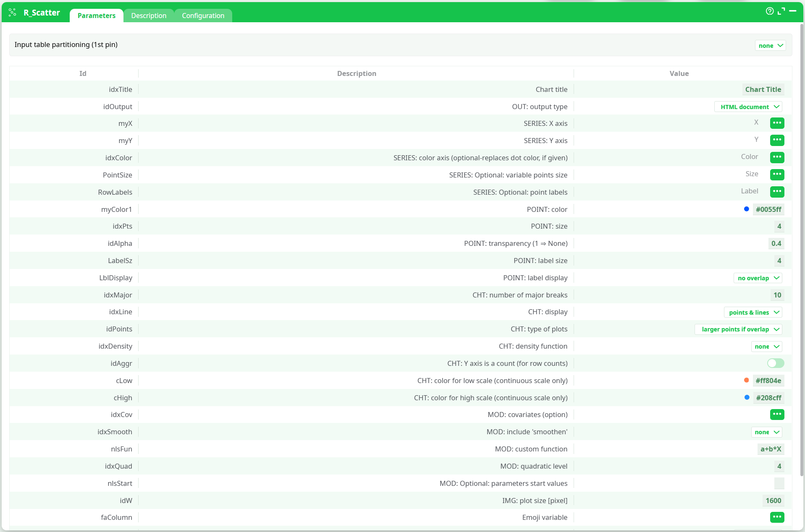Screen dimensions: 805x532
Task: Open the idxCov covariates selector
Action: 777,415
